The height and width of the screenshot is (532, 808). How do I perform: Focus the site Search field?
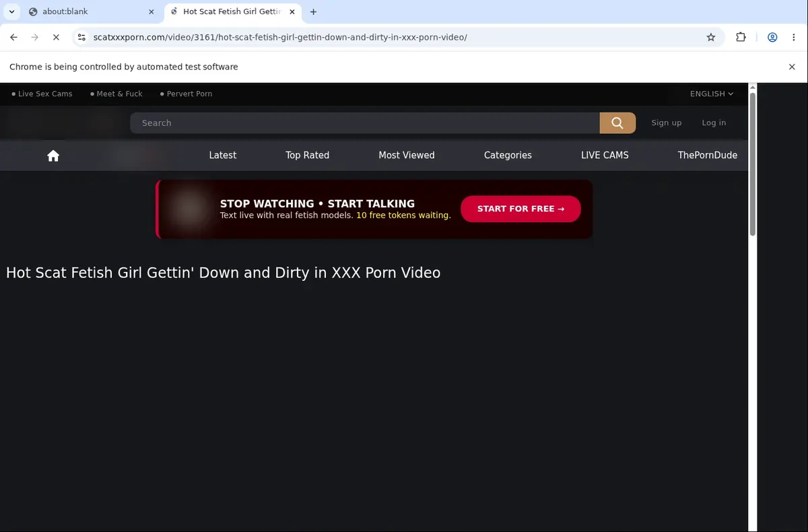365,123
